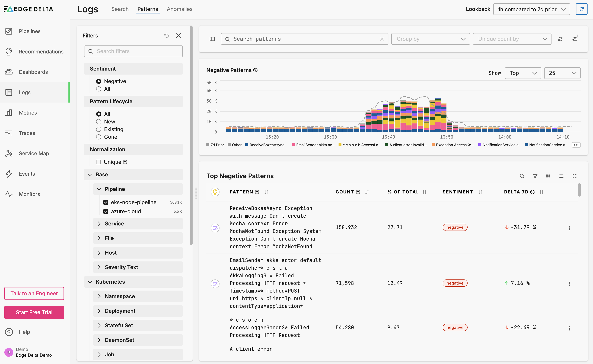Toggle the filter sidebar panel icon
The width and height of the screenshot is (593, 364).
(x=212, y=39)
